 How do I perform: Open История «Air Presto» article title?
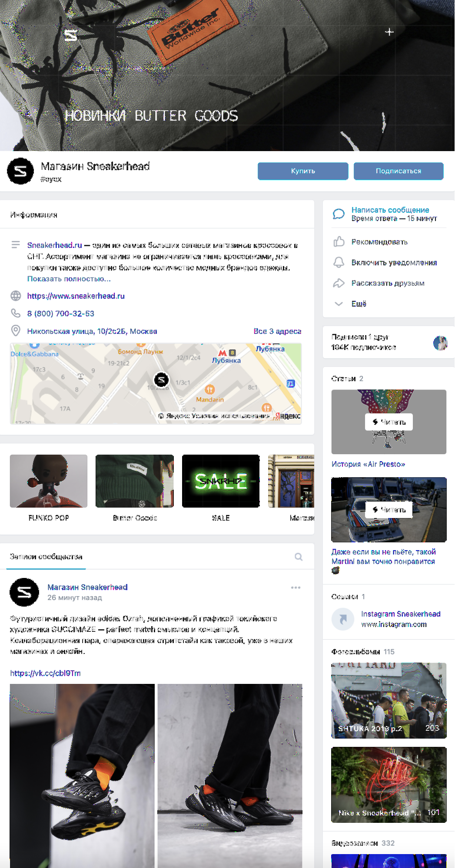[368, 464]
